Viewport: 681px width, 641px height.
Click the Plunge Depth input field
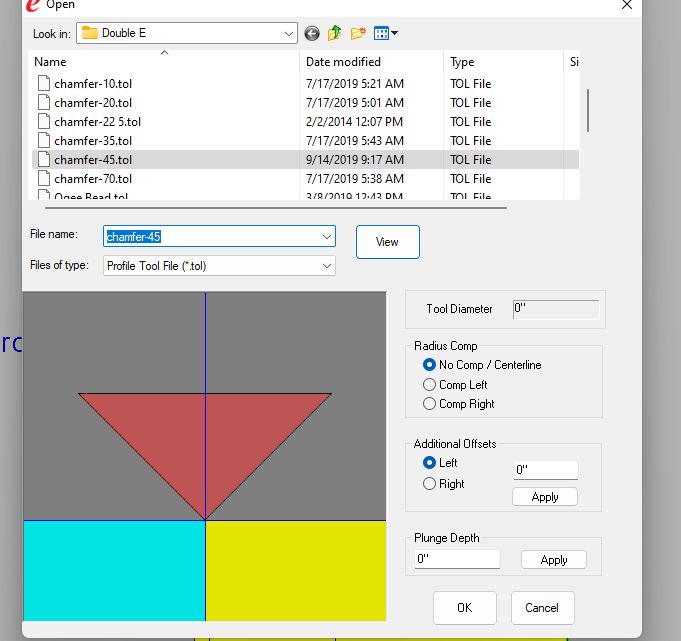pyautogui.click(x=457, y=560)
